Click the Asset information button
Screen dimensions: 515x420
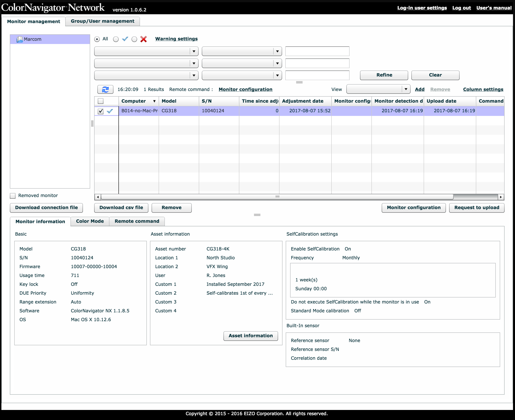click(251, 336)
